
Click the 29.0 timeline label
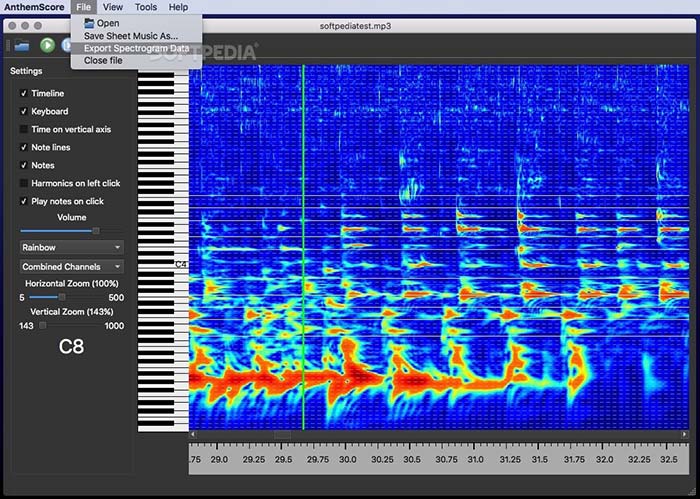(x=219, y=459)
